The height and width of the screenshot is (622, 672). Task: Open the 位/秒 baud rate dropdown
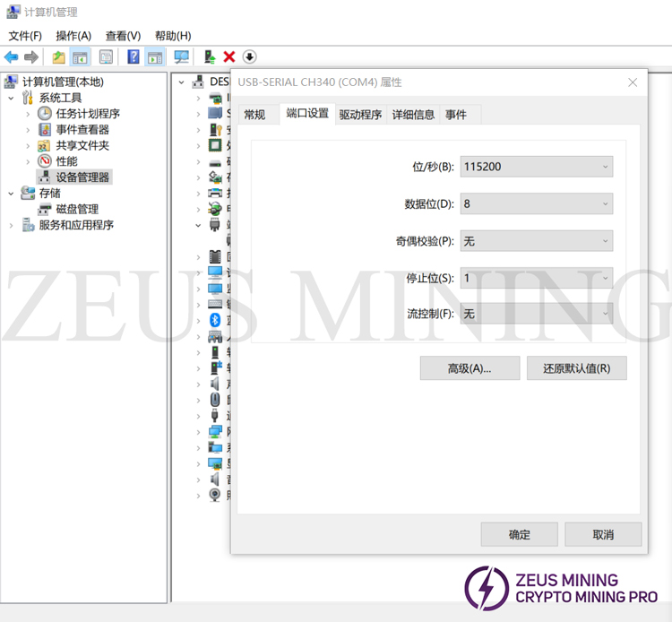(x=537, y=168)
